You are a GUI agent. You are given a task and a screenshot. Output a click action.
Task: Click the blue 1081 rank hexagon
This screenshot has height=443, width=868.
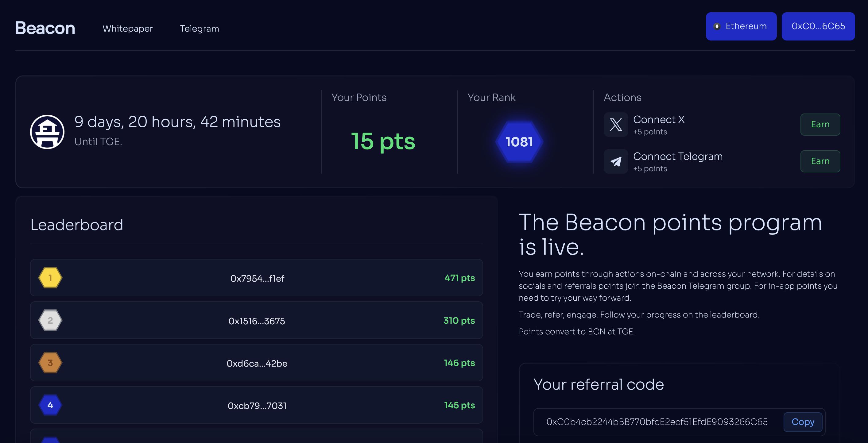point(519,142)
